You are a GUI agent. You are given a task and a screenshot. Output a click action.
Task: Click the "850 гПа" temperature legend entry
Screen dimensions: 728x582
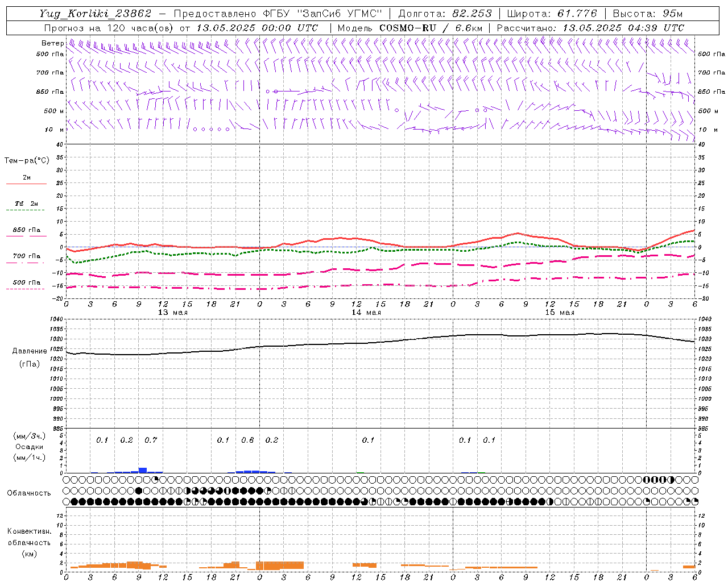(27, 230)
